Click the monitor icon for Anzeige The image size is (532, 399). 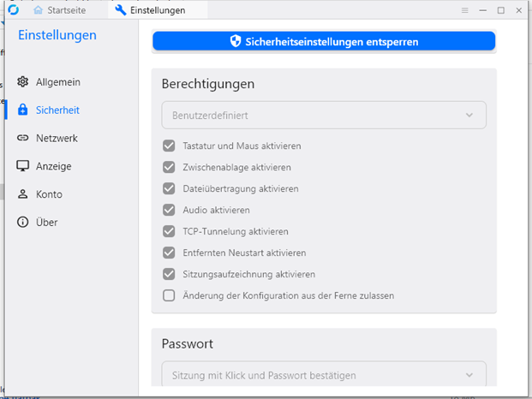pos(23,166)
